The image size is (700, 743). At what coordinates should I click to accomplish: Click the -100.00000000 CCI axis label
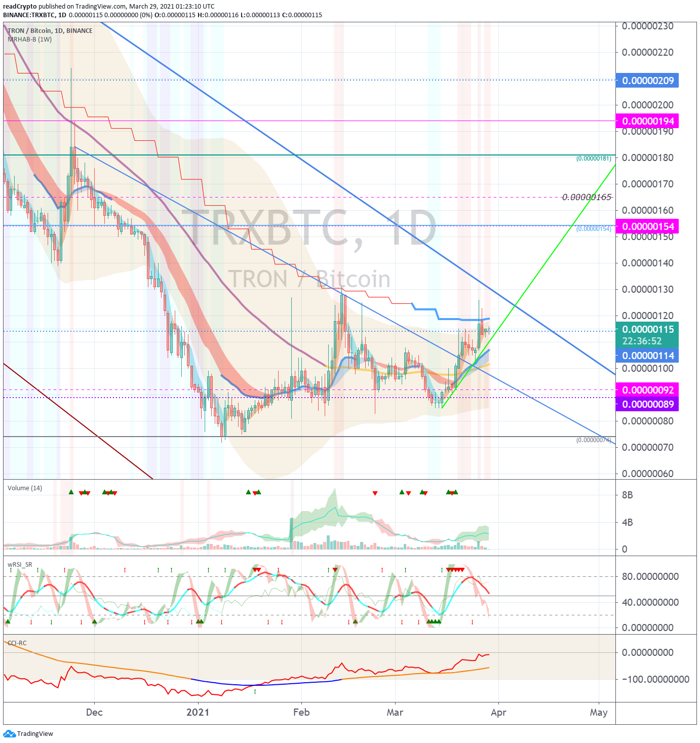[655, 679]
